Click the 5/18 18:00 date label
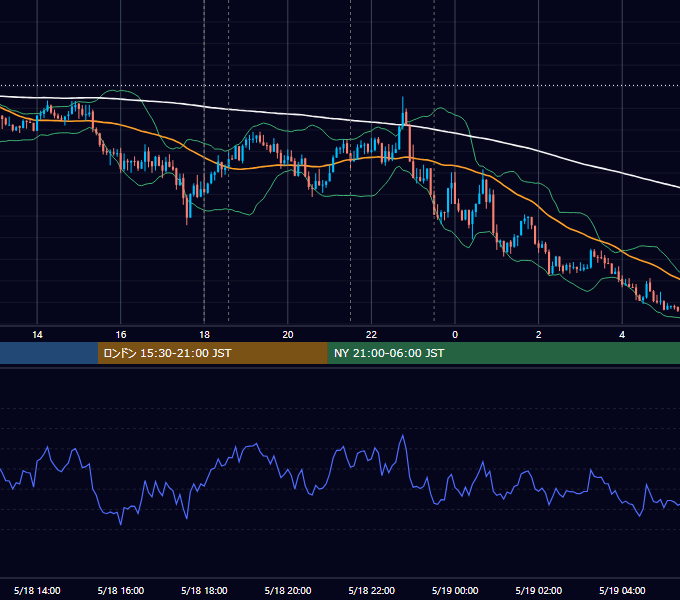The width and height of the screenshot is (680, 600). click(x=204, y=590)
